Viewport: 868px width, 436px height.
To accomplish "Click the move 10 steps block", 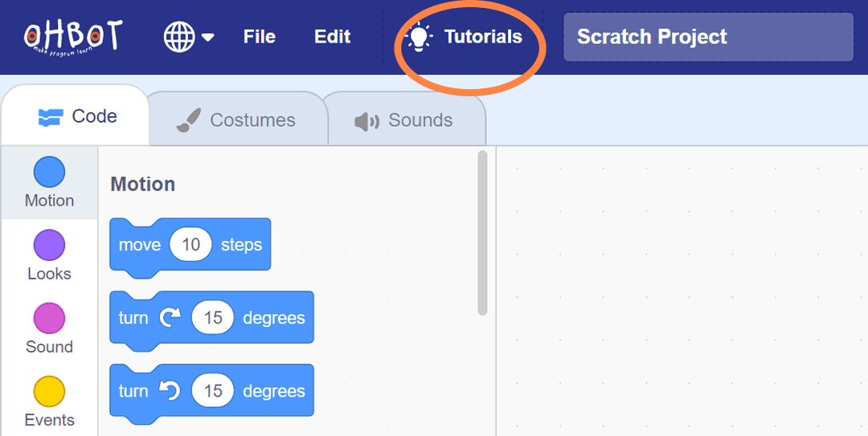I will tap(190, 247).
